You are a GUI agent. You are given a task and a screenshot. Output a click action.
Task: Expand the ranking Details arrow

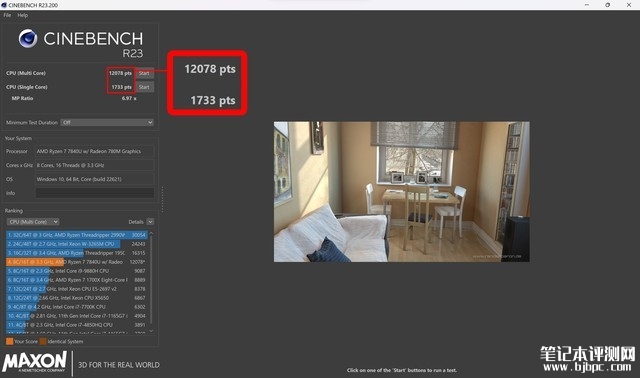(150, 222)
